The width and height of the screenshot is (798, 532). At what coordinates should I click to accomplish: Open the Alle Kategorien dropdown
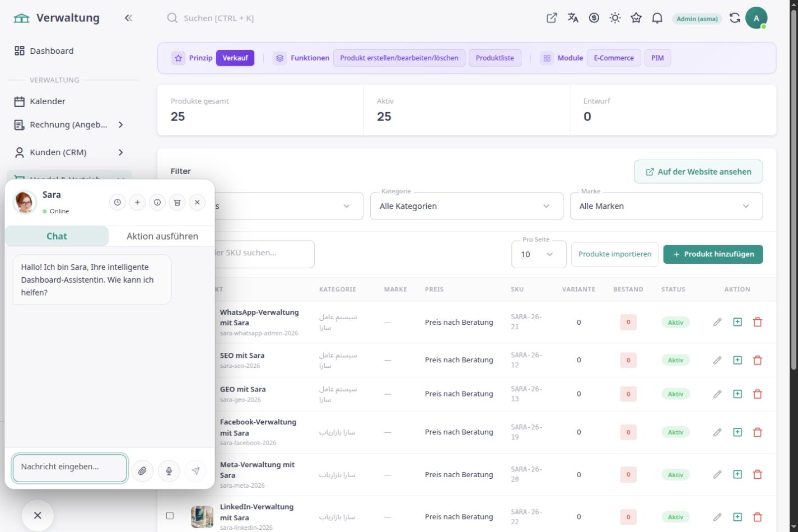[466, 206]
